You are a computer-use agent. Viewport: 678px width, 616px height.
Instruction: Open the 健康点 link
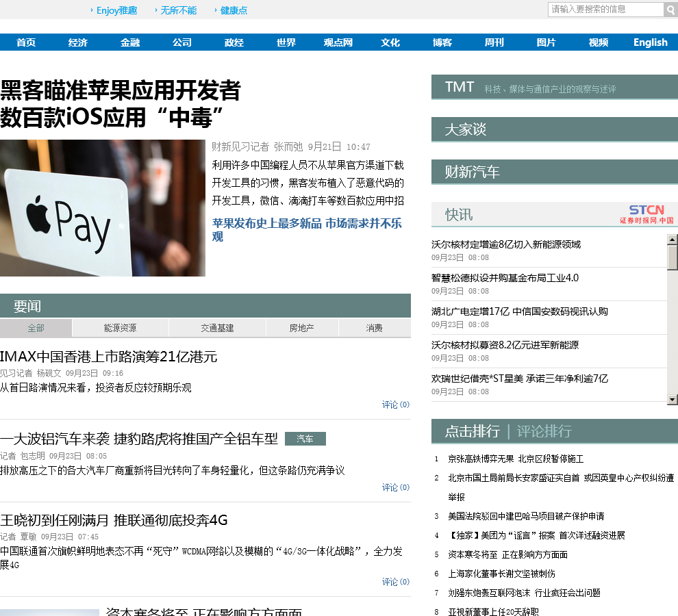234,10
